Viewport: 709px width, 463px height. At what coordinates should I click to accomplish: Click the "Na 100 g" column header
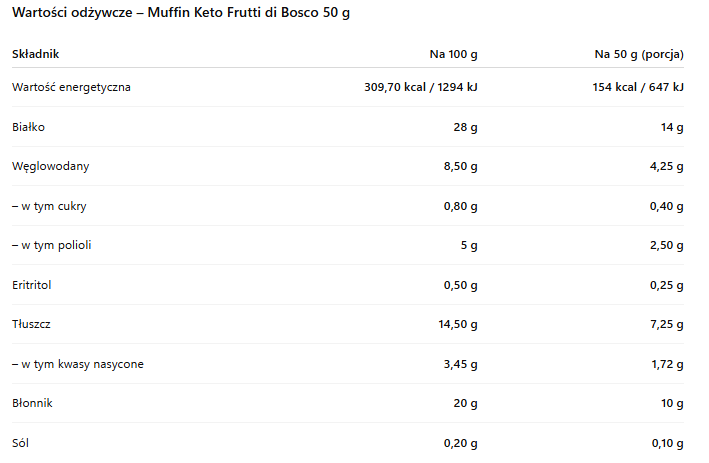tap(453, 53)
